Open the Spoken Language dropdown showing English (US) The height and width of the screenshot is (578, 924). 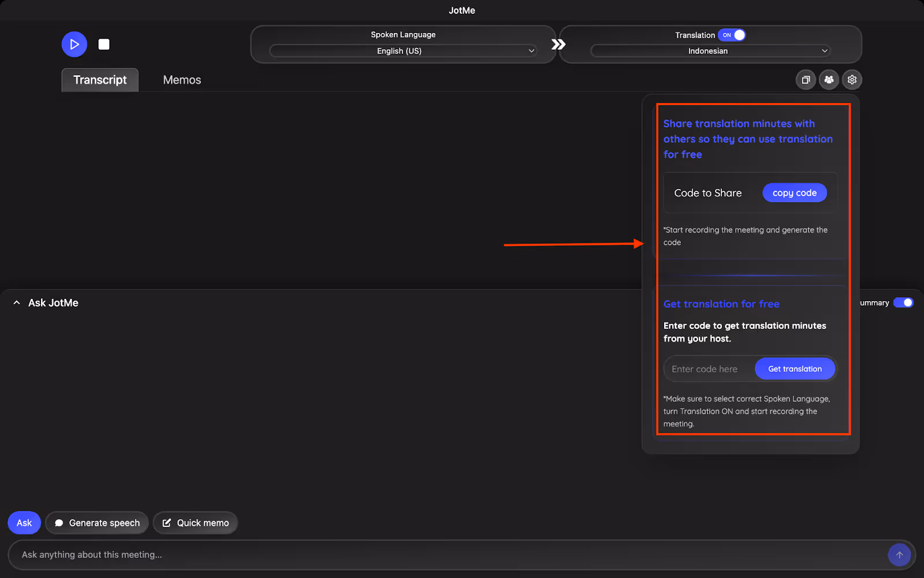tap(403, 51)
